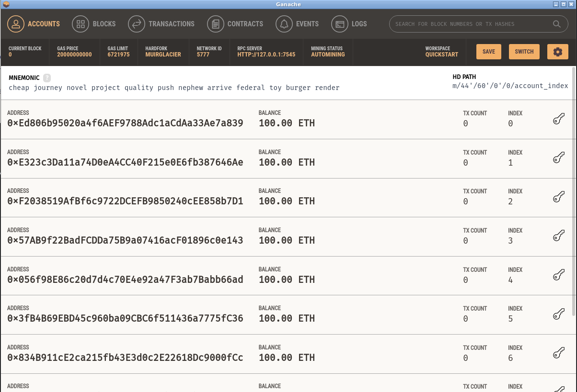Click the MUIRGLACIER hardfork value

pyautogui.click(x=163, y=55)
